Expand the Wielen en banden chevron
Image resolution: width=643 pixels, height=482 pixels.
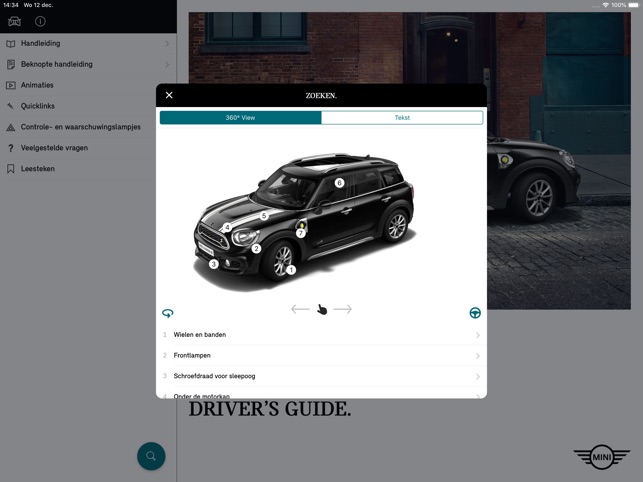point(478,335)
